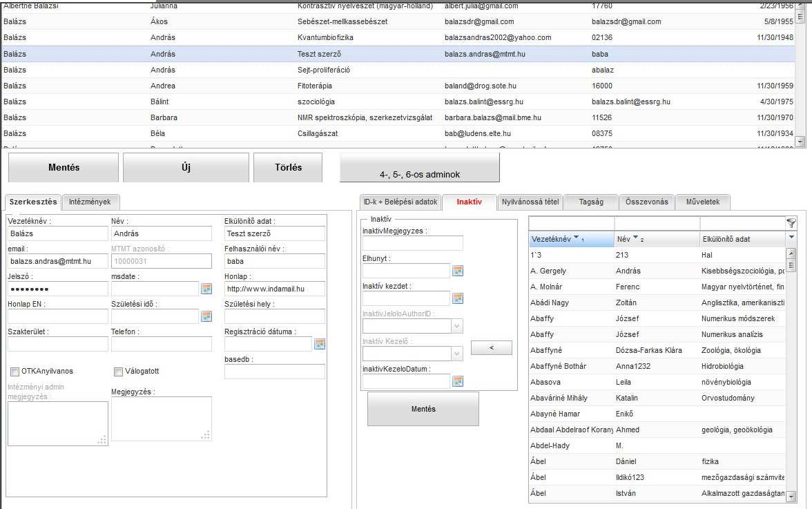Focus the Jelszó password field

57,289
